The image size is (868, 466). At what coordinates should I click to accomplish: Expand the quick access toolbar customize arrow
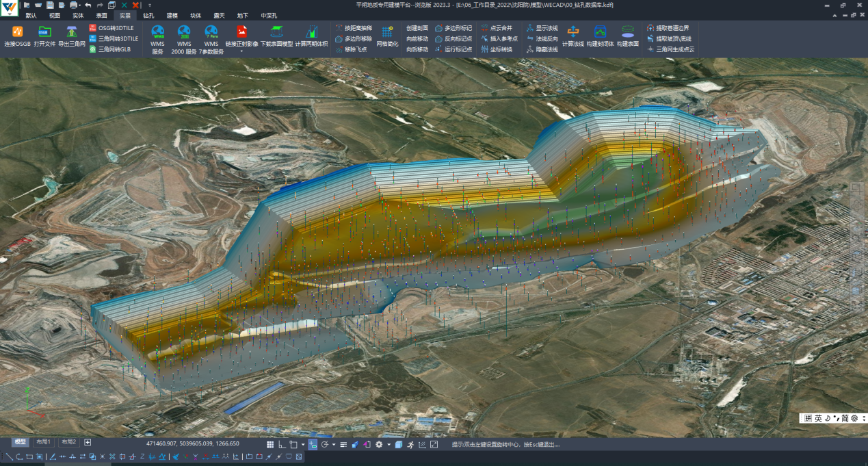point(150,5)
